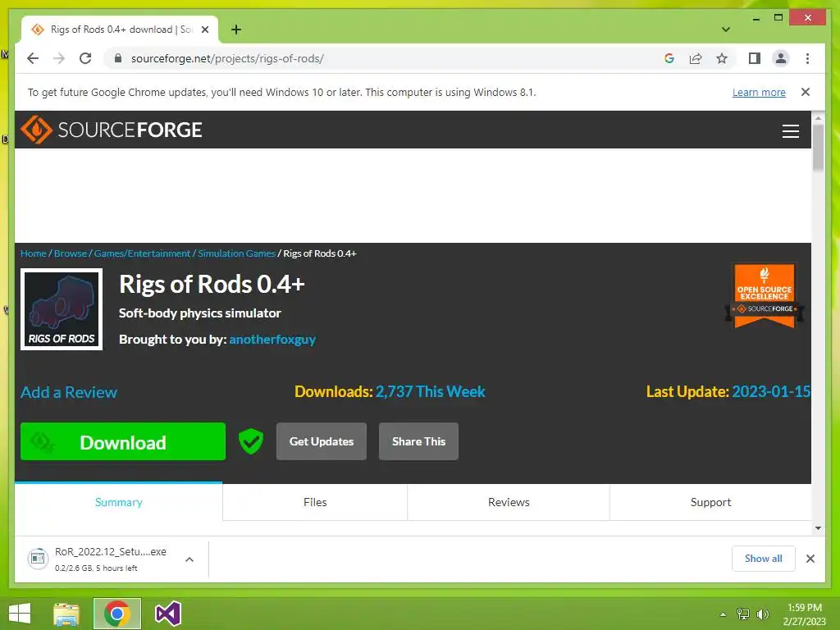The image size is (840, 630).
Task: Click the Rigs of Rods project thumbnail
Action: tap(62, 309)
